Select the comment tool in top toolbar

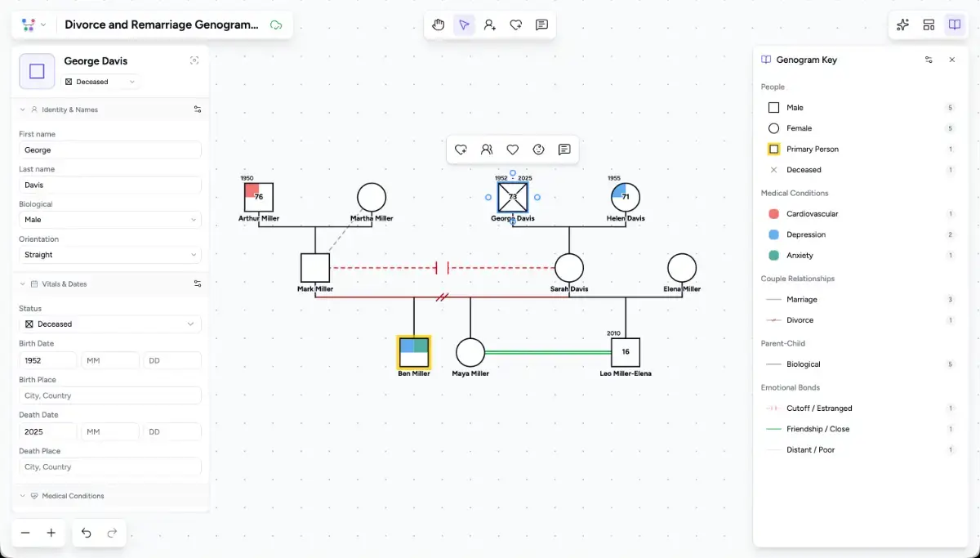click(541, 25)
